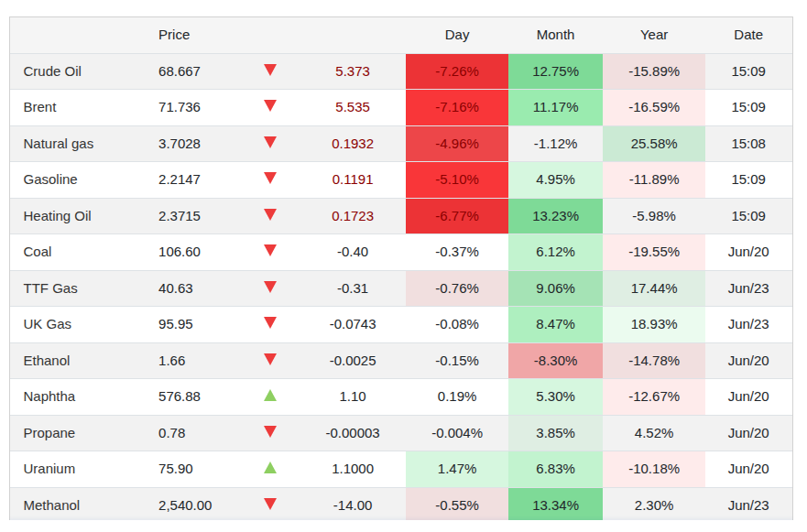Click the -10.18% Uranium year cell
The width and height of the screenshot is (807, 532).
coord(654,469)
